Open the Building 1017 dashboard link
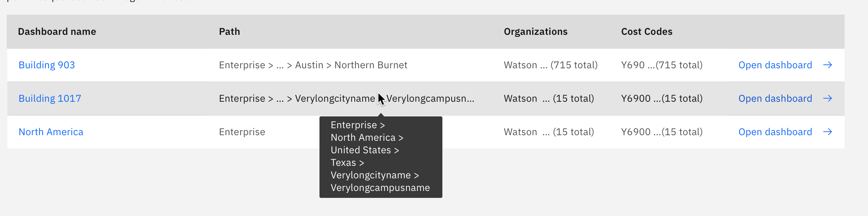Image resolution: width=868 pixels, height=216 pixels. pos(50,98)
